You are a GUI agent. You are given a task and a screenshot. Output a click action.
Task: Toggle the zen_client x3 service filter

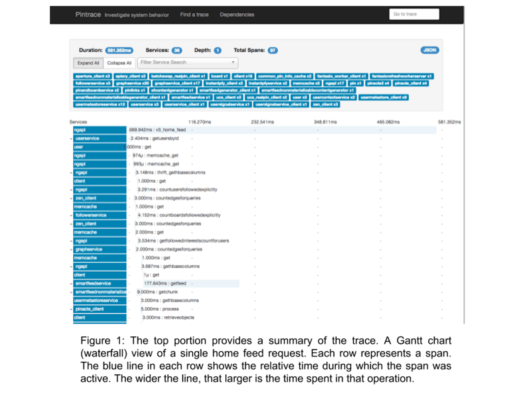tap(326, 104)
